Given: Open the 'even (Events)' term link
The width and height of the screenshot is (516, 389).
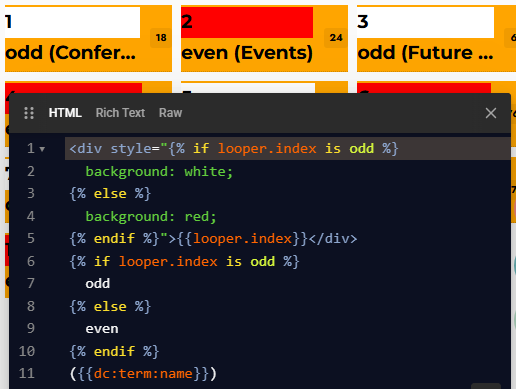Looking at the screenshot, I should (247, 53).
